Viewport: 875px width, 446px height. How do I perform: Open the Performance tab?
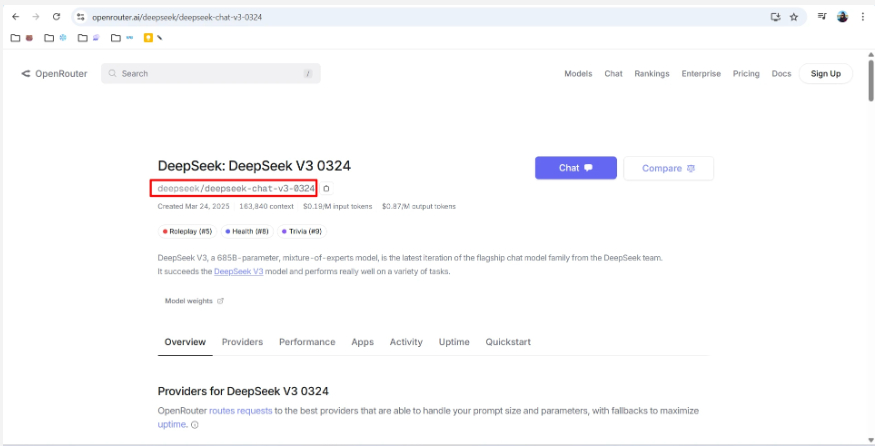307,342
